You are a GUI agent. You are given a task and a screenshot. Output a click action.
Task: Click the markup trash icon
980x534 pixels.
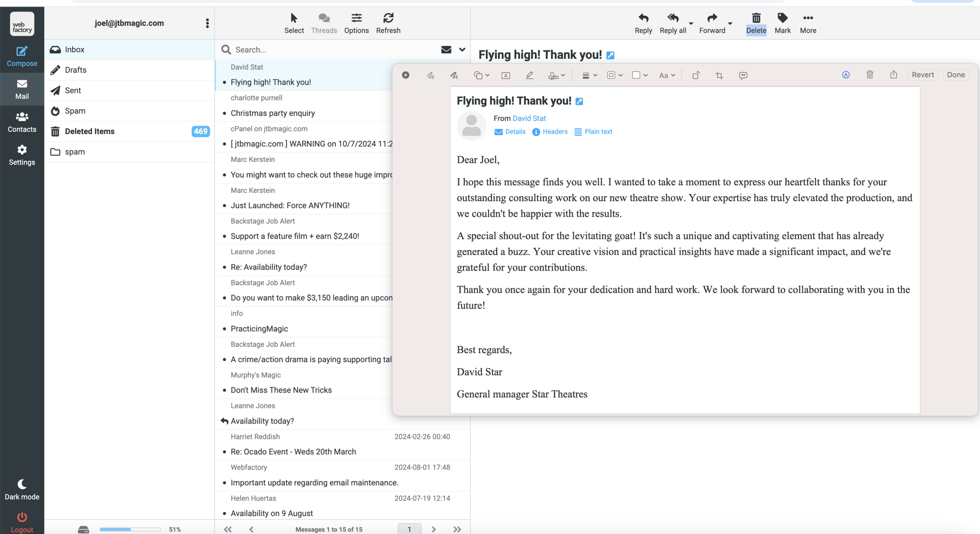click(869, 74)
